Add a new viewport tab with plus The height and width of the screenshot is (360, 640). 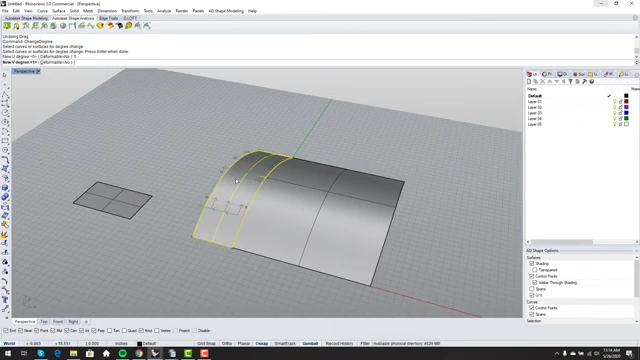(x=86, y=322)
